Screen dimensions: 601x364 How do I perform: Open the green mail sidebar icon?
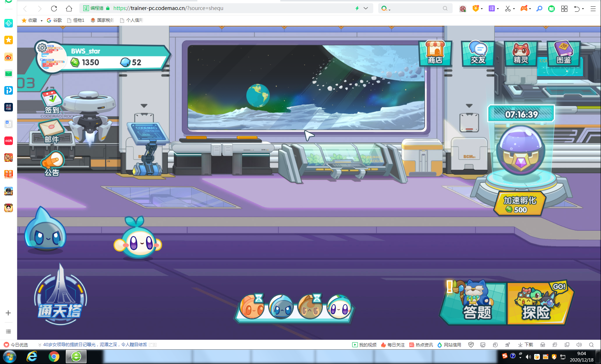tap(9, 74)
